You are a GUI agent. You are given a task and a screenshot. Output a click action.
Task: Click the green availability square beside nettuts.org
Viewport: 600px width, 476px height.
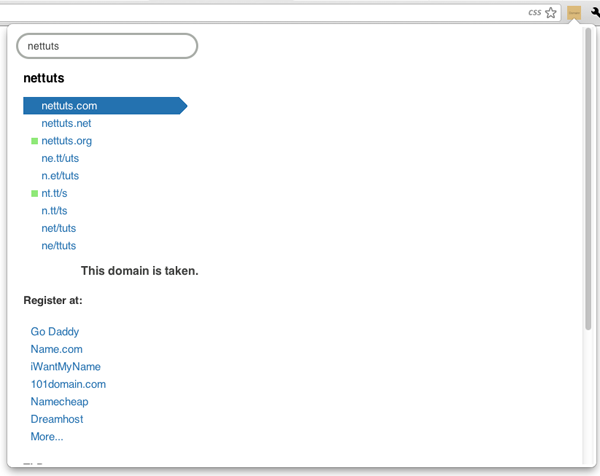[34, 141]
